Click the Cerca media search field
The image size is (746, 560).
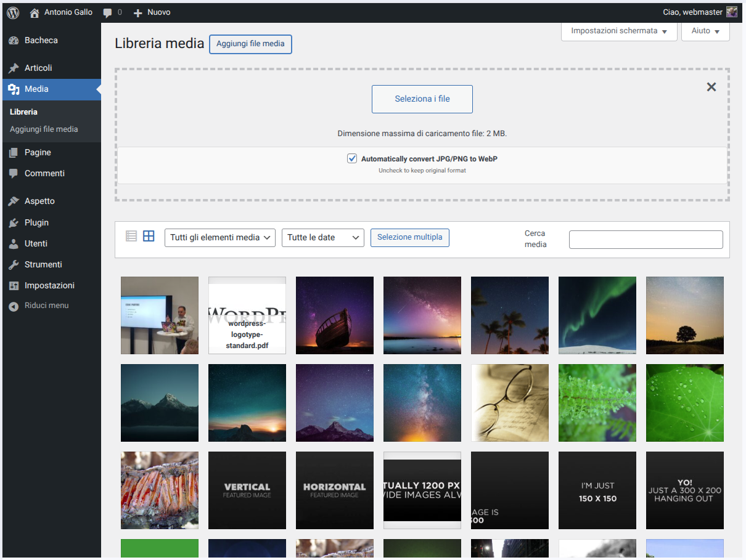coord(646,240)
